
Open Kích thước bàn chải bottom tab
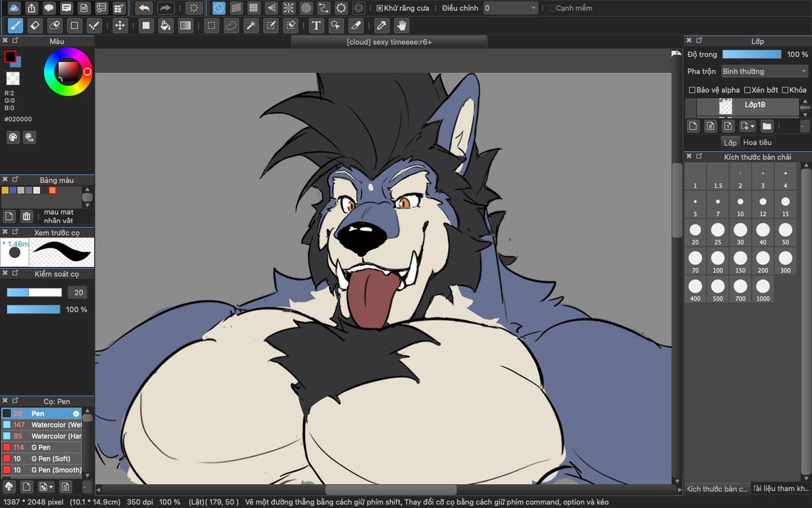(x=717, y=488)
